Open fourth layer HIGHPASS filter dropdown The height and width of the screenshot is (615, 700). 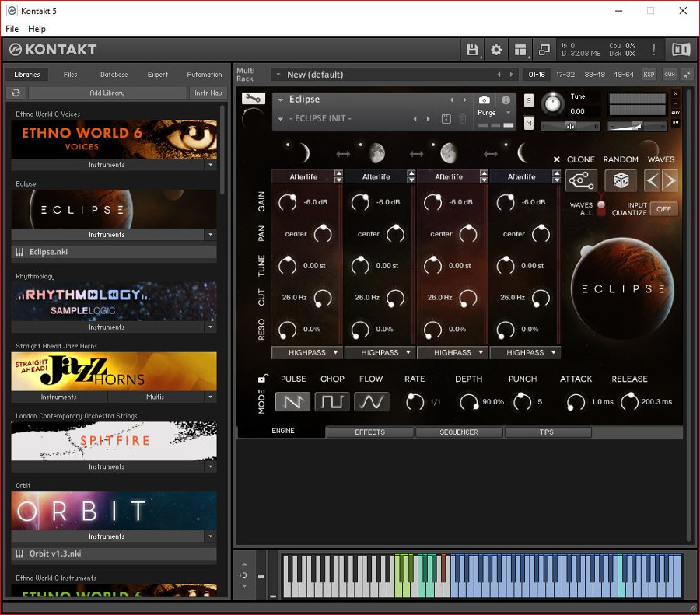(525, 352)
